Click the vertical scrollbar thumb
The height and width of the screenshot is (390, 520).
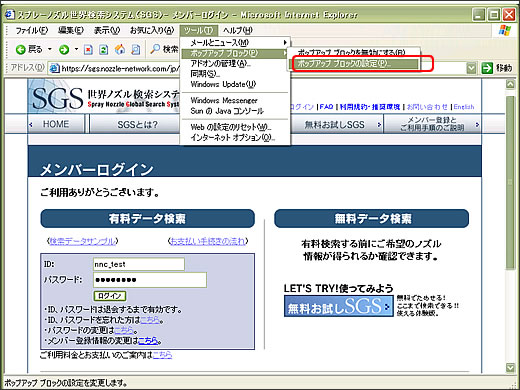pyautogui.click(x=510, y=183)
